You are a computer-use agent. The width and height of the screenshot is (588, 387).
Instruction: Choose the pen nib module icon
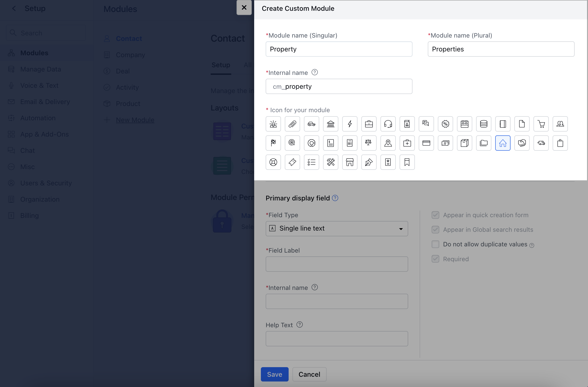click(369, 162)
